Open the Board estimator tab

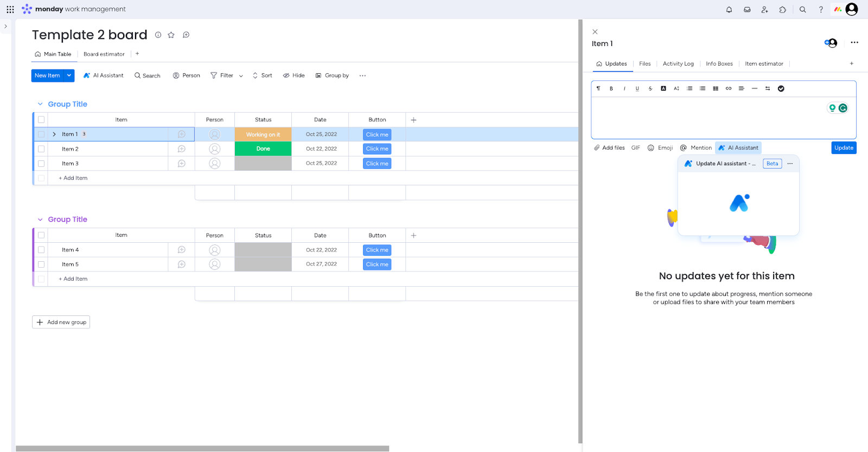pos(104,54)
